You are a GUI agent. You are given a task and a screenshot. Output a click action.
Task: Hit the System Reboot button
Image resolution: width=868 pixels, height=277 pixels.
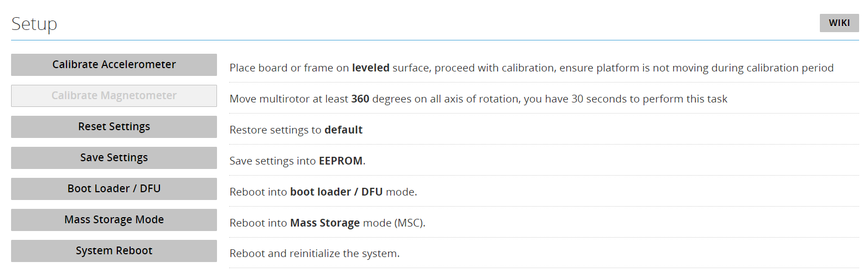pos(114,251)
